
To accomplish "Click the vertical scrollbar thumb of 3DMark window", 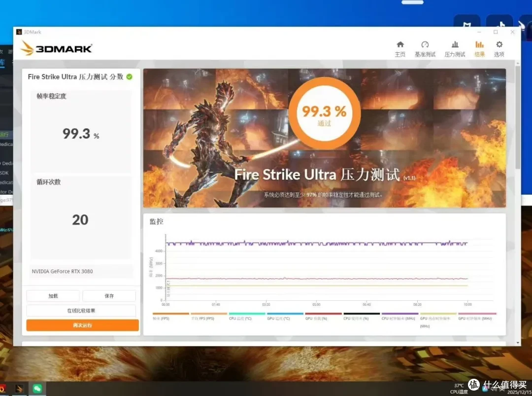I will coord(518,117).
